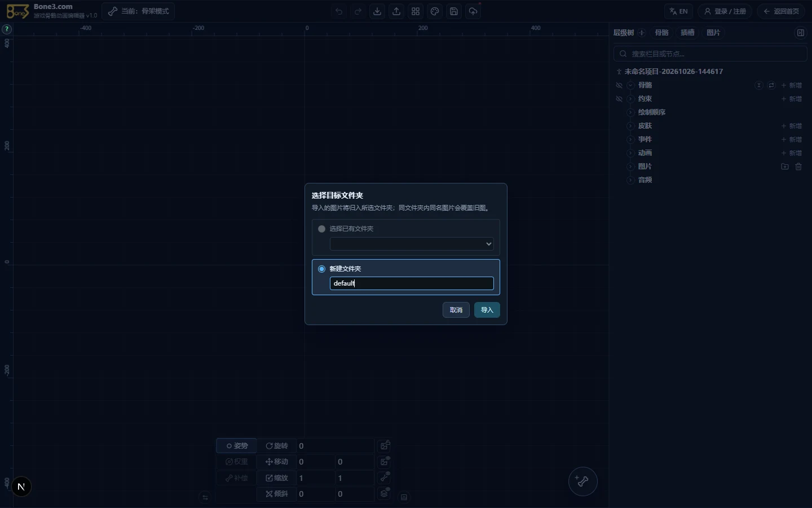Select the 新建文件夹 radio option
The image size is (812, 508).
[x=322, y=269]
